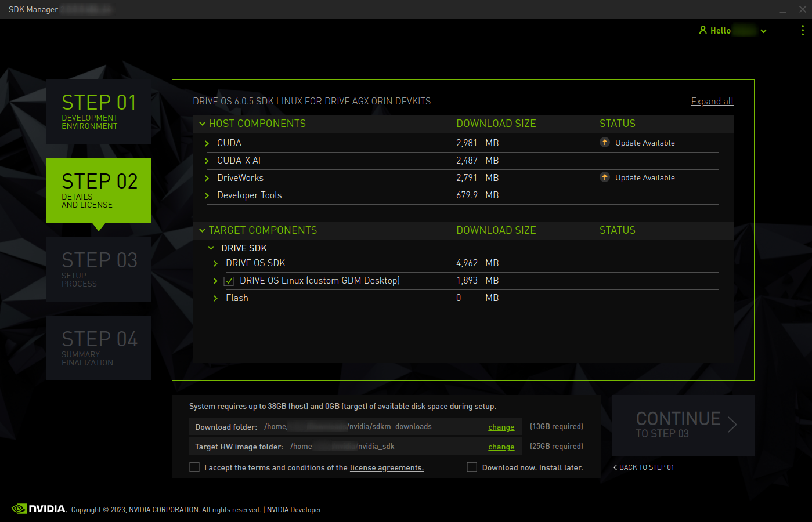The height and width of the screenshot is (522, 812).
Task: Expand the DriveWorks component row
Action: click(x=207, y=178)
